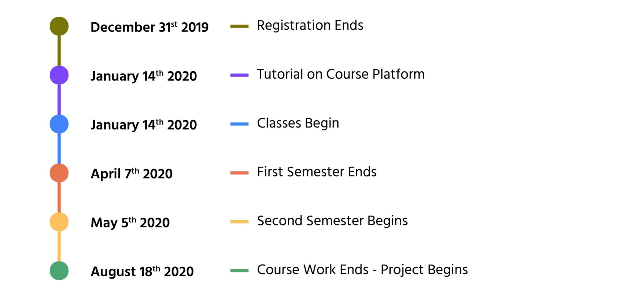Click the green dash beside Course Work Ends
This screenshot has height=298, width=644.
click(239, 271)
